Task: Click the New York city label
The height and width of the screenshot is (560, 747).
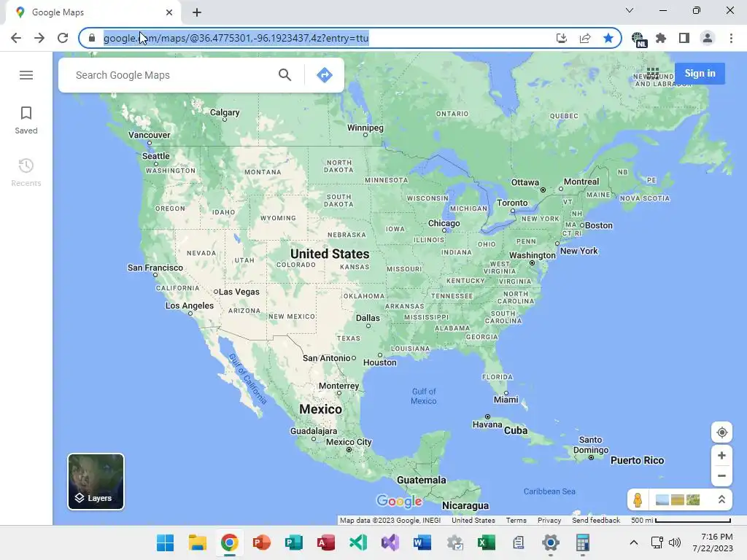Action: click(x=578, y=251)
